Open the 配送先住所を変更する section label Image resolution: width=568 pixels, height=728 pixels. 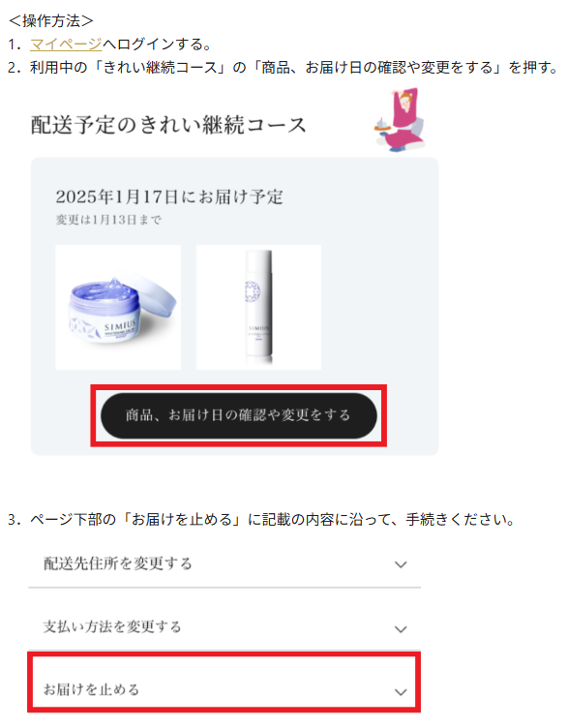coord(117,563)
